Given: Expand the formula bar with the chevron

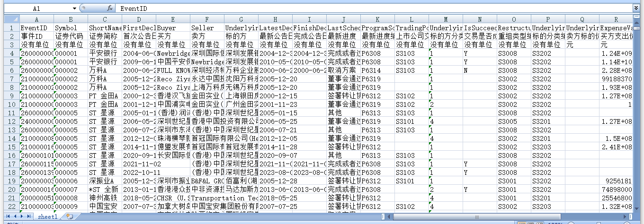Looking at the screenshot, I should point(635,9).
